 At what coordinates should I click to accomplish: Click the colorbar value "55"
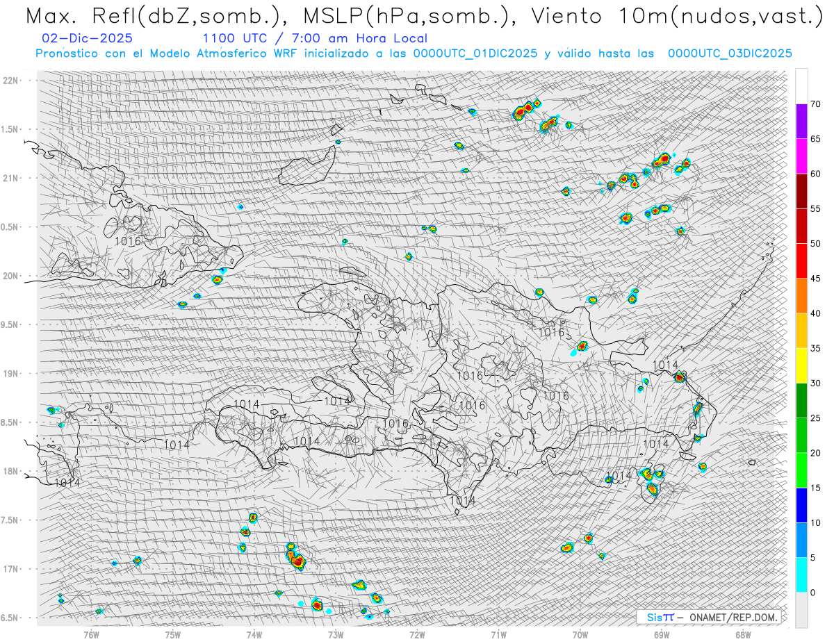[x=816, y=209]
